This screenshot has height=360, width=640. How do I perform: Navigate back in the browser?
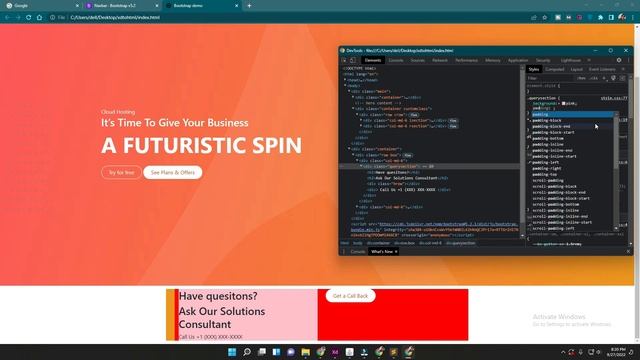(x=7, y=18)
